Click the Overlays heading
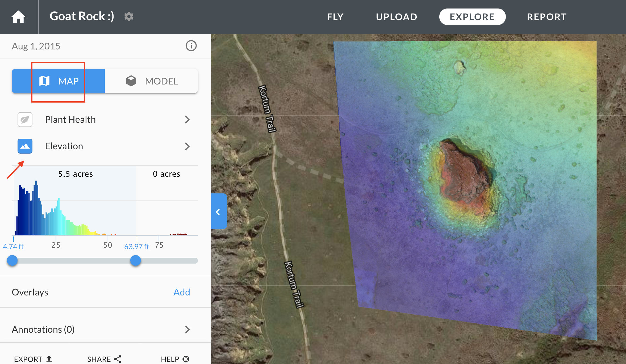The width and height of the screenshot is (626, 364). [x=30, y=292]
